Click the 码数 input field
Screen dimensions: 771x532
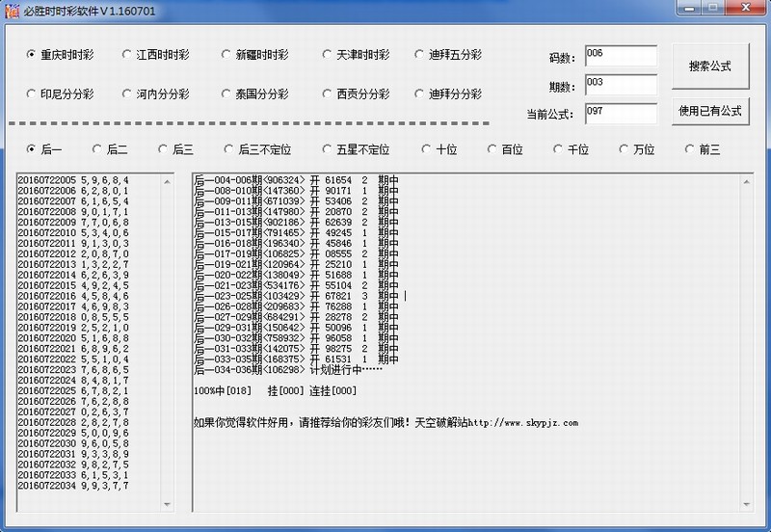click(620, 57)
